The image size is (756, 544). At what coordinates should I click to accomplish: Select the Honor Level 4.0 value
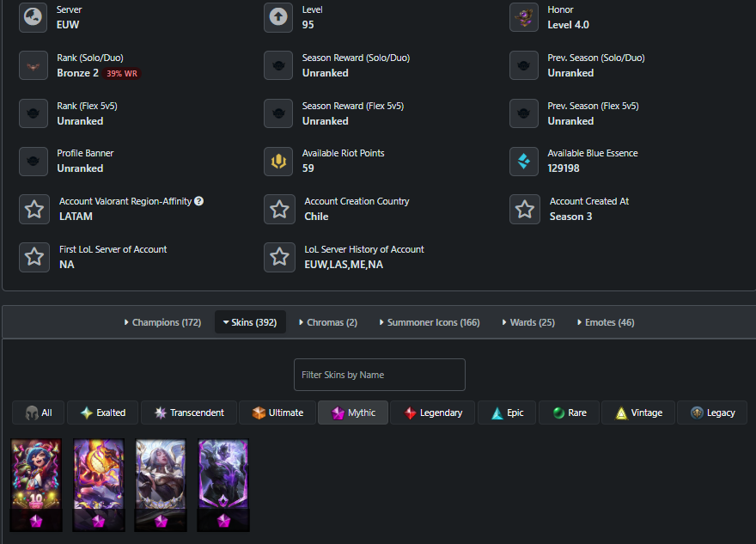[568, 25]
